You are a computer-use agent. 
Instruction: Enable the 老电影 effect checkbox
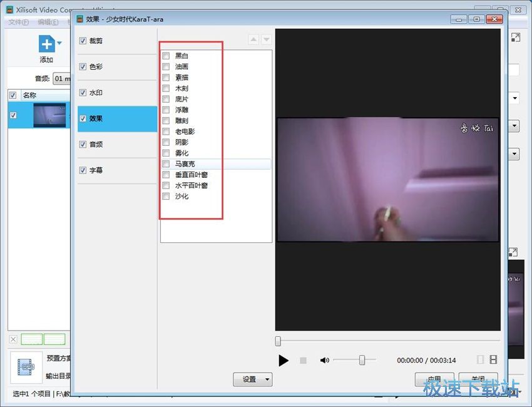(x=166, y=131)
